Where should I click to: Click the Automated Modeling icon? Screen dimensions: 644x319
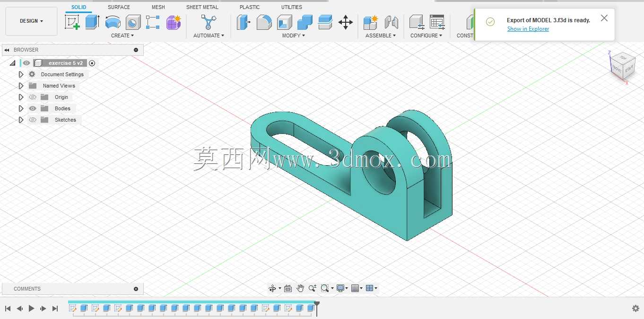(209, 22)
